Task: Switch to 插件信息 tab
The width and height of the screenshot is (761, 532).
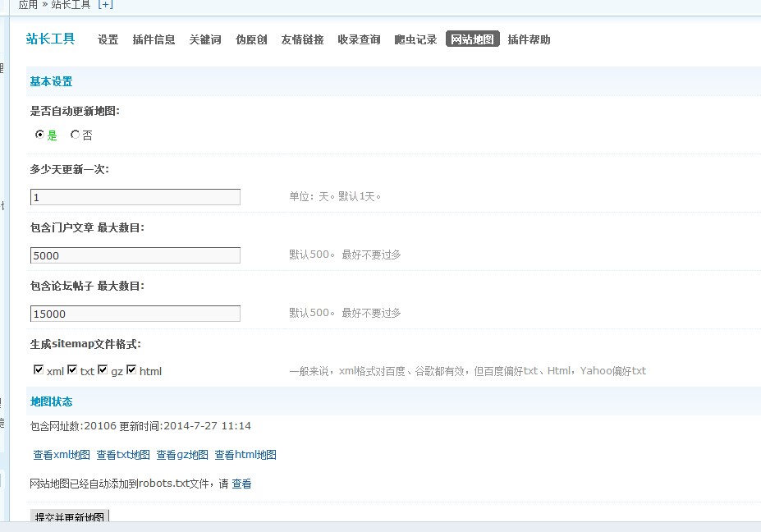Action: [154, 39]
